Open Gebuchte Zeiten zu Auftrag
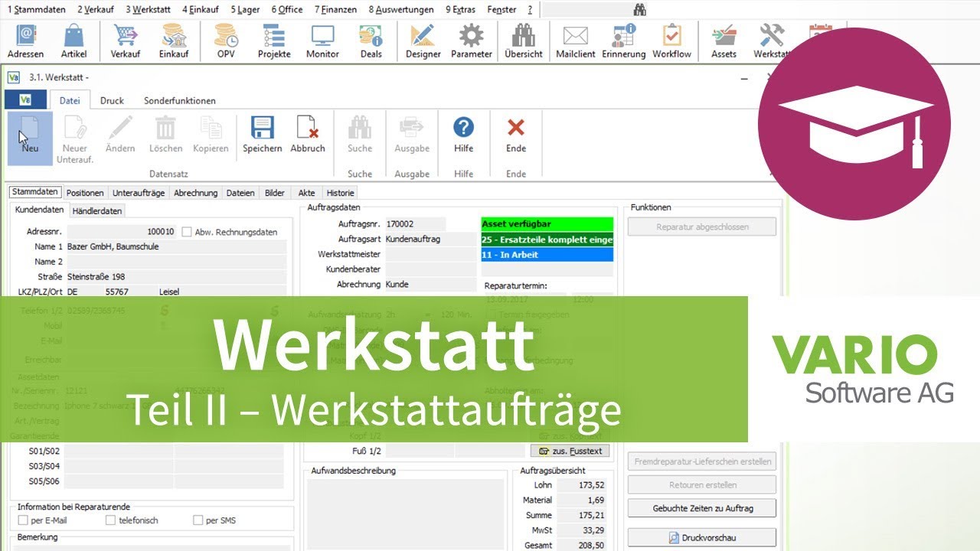The image size is (980, 551). pos(702,508)
